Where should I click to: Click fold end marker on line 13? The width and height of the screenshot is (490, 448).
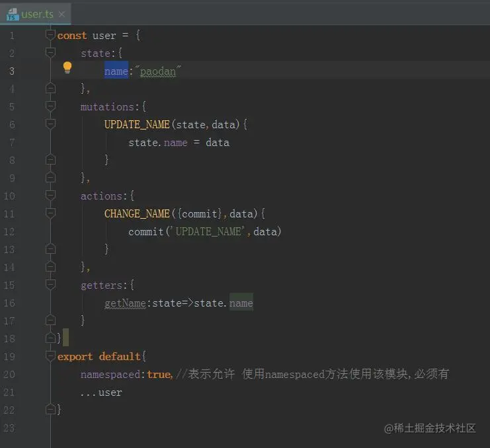point(50,249)
